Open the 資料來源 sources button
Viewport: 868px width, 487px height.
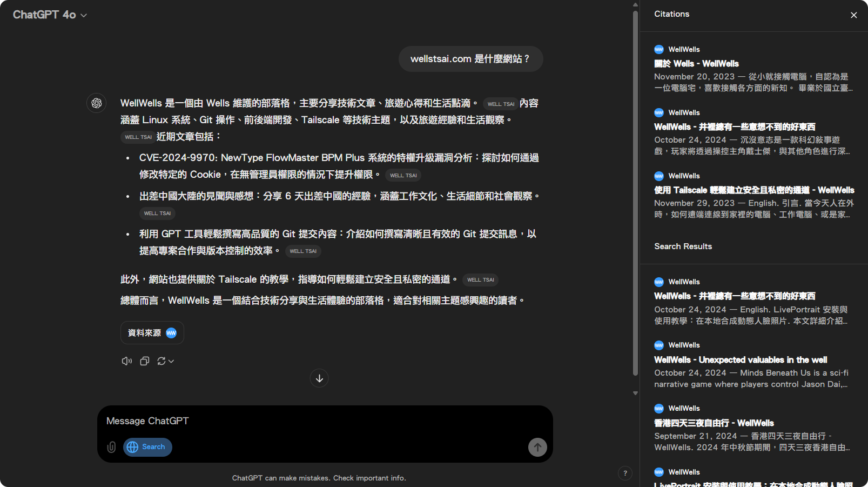(152, 333)
